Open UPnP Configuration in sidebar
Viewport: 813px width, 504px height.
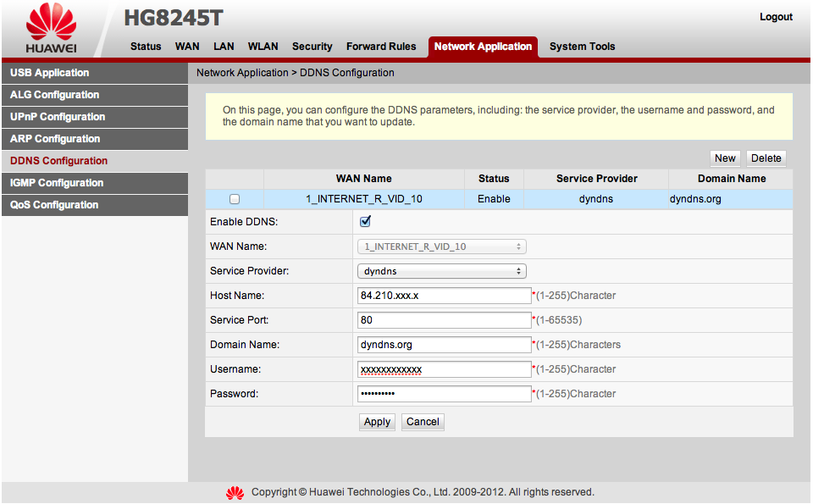[95, 117]
